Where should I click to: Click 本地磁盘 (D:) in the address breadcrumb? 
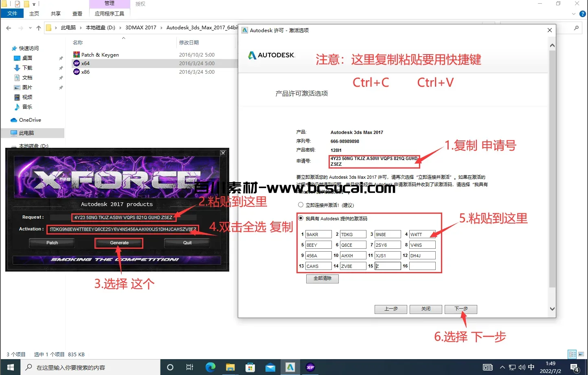tap(100, 28)
